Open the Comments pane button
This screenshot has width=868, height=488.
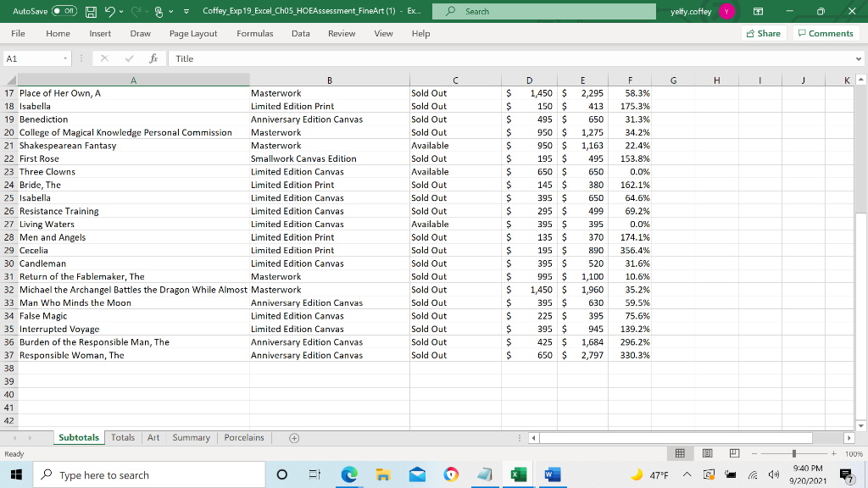(825, 33)
